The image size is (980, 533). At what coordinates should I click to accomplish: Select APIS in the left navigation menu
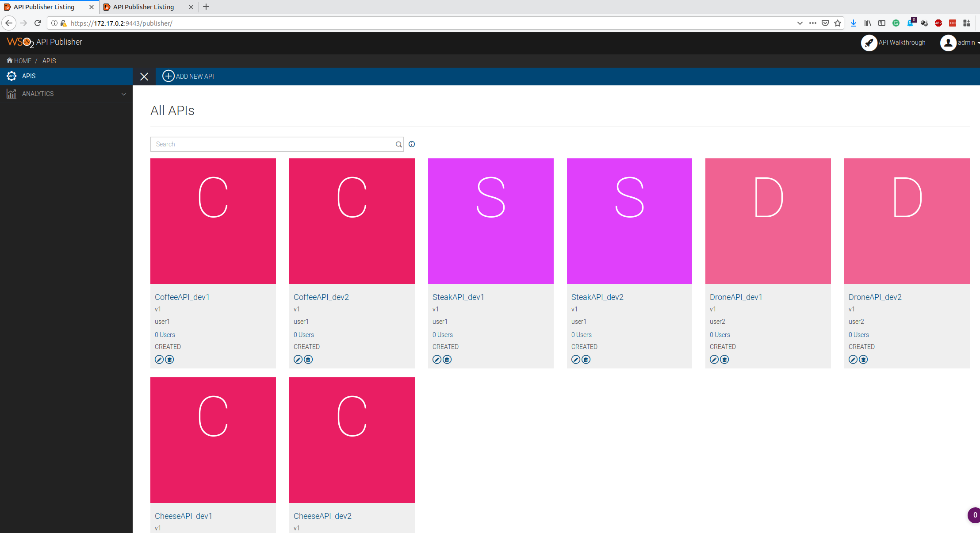click(x=29, y=76)
